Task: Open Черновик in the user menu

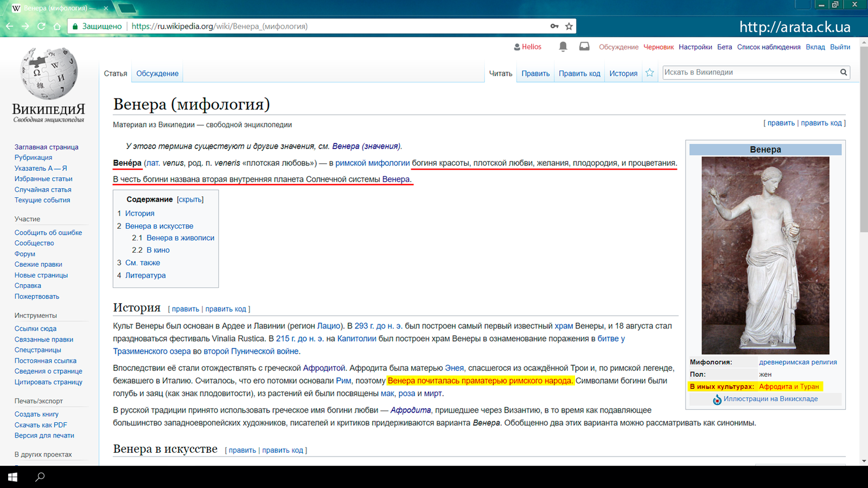Action: coord(659,47)
